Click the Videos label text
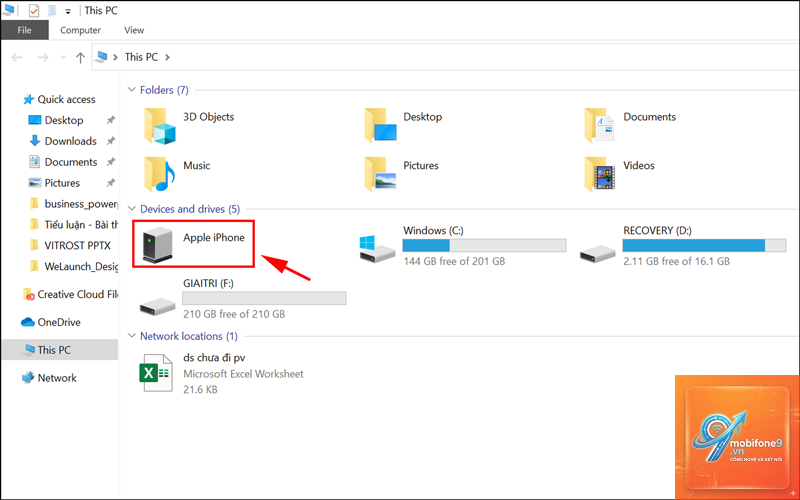The image size is (800, 500). (x=639, y=165)
